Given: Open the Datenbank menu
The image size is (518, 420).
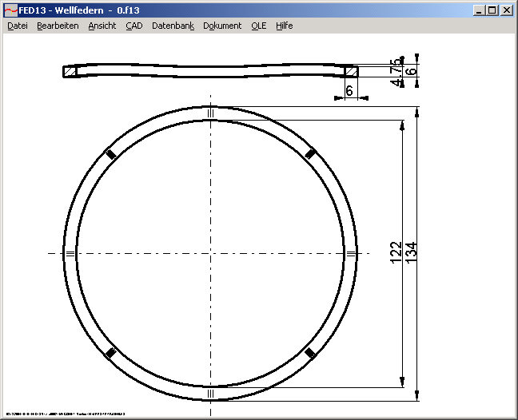Looking at the screenshot, I should [x=173, y=26].
